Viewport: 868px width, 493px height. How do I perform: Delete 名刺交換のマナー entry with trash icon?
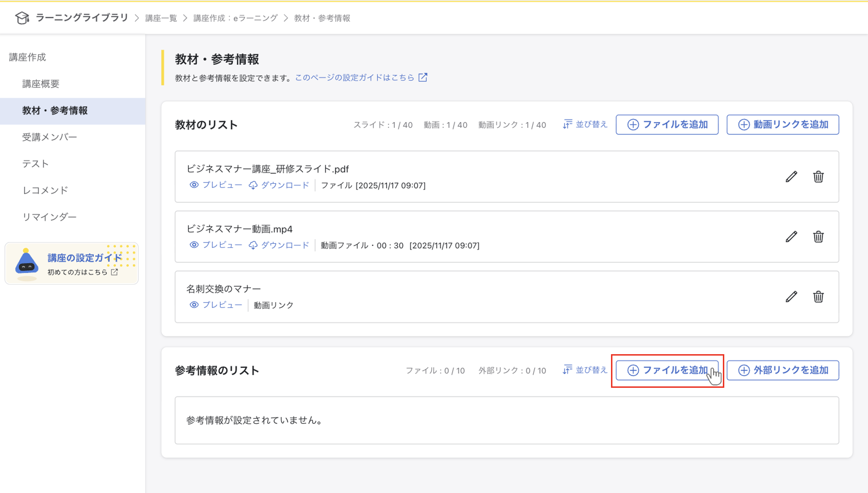click(x=818, y=297)
